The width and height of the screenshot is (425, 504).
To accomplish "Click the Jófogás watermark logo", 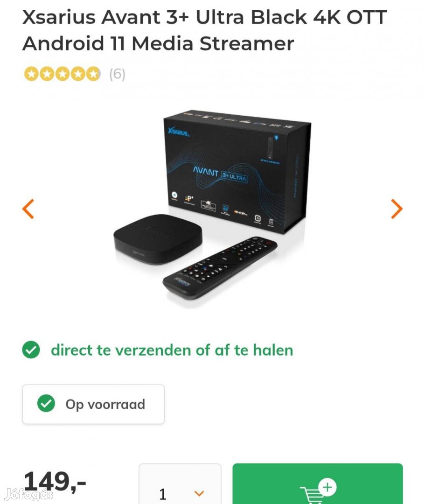I will [x=29, y=494].
